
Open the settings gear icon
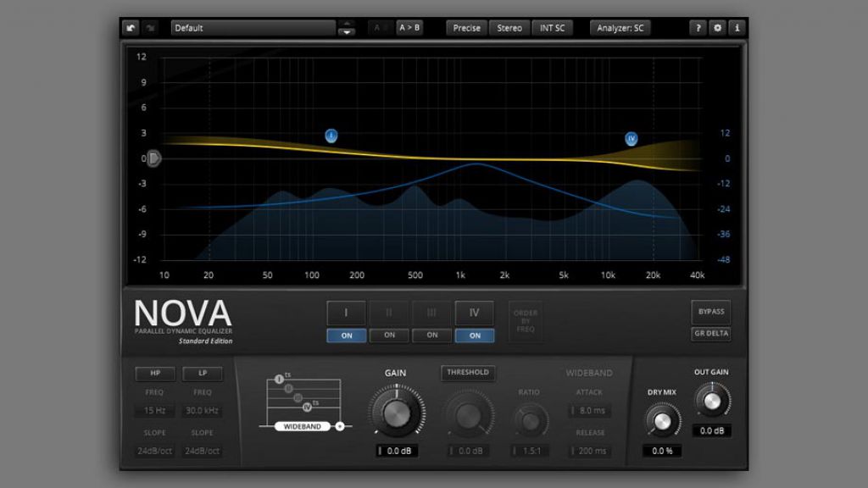pyautogui.click(x=718, y=28)
